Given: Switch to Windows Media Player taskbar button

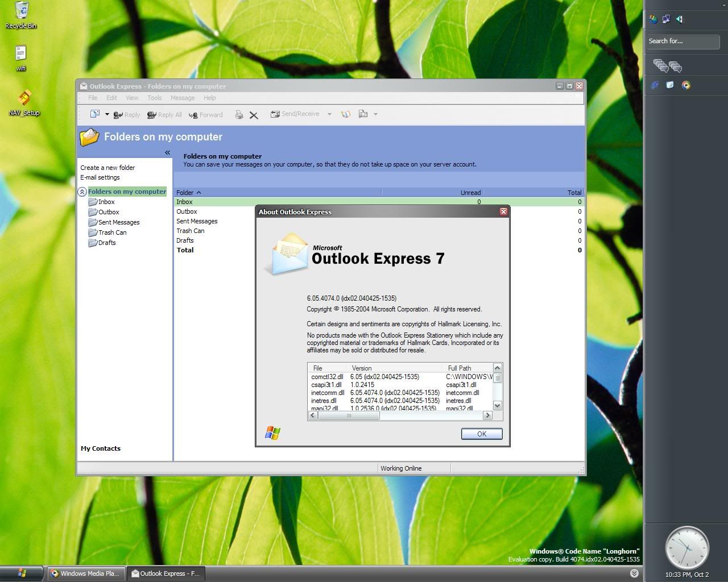Looking at the screenshot, I should 85,573.
